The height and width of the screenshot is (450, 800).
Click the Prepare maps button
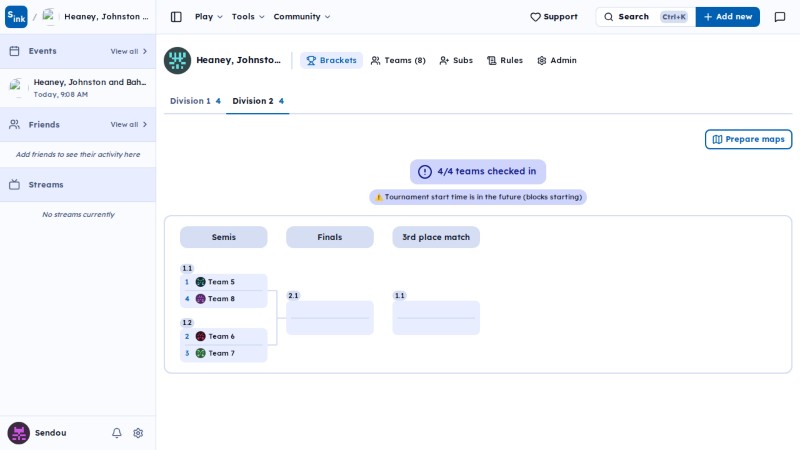748,139
